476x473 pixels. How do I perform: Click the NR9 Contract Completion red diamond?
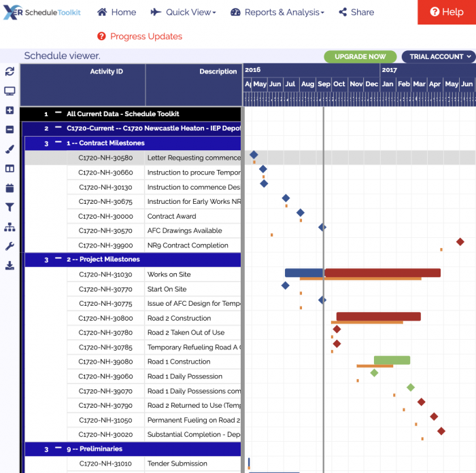tap(460, 242)
